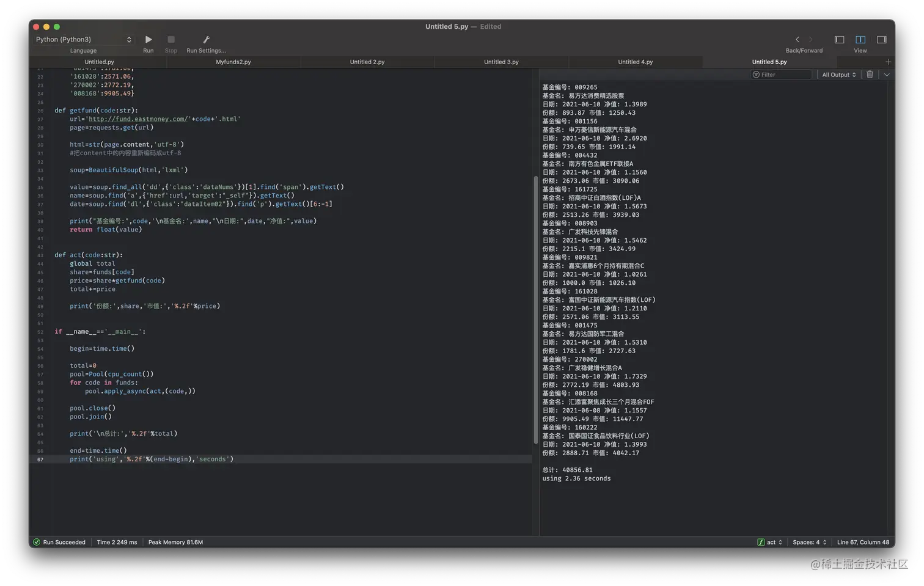This screenshot has width=924, height=586.
Task: Toggle the split console view icon
Action: pos(860,40)
